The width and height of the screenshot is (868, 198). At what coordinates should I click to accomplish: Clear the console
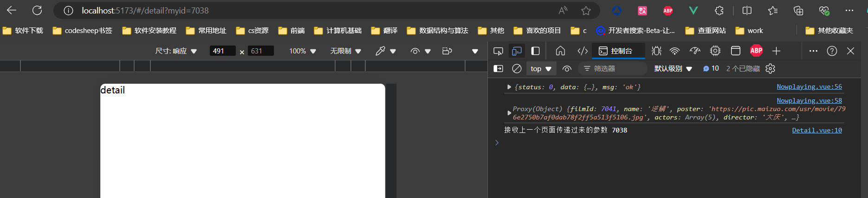(517, 68)
